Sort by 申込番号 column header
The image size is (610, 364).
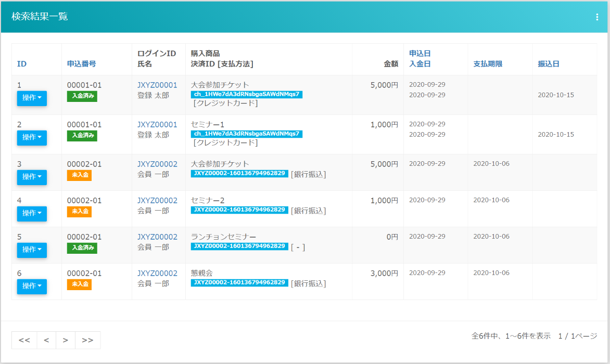81,64
